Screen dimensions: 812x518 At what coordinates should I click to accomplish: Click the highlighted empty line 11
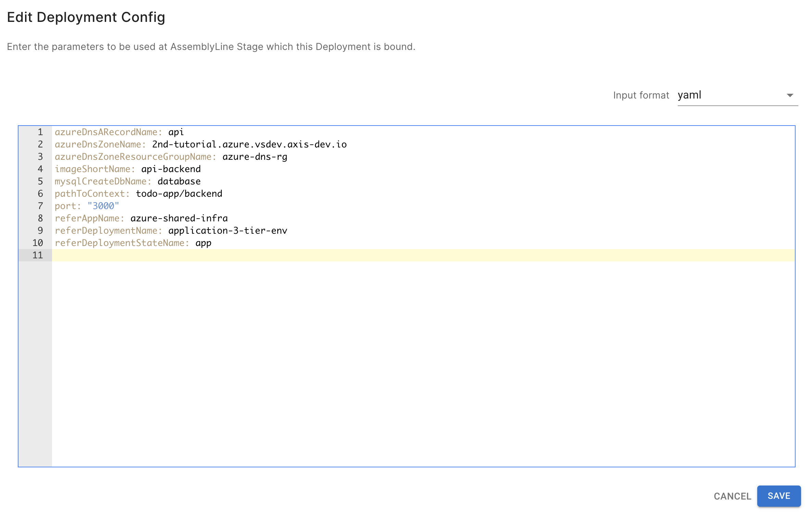411,255
